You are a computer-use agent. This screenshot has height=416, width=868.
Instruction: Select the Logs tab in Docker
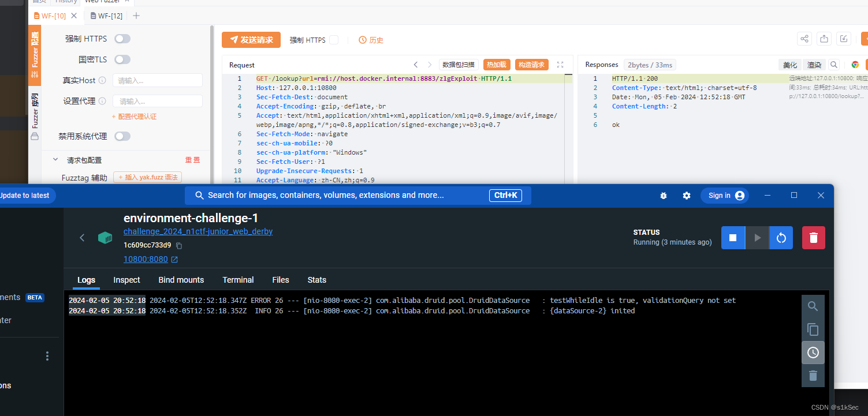(86, 280)
